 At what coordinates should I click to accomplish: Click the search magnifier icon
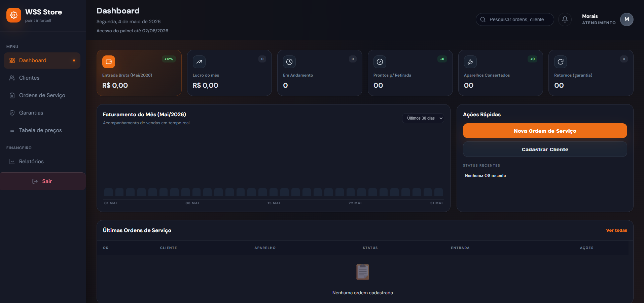tap(483, 19)
